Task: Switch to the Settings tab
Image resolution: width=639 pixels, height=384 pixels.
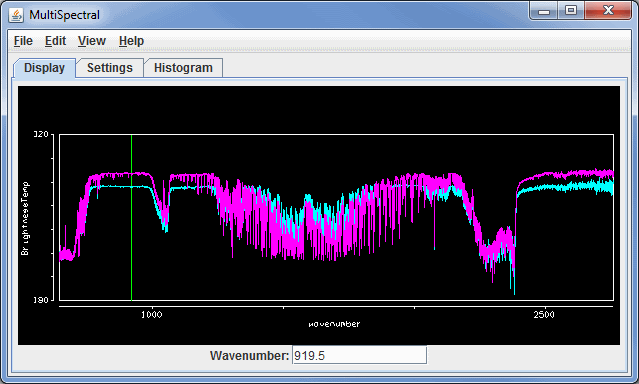Action: (110, 68)
